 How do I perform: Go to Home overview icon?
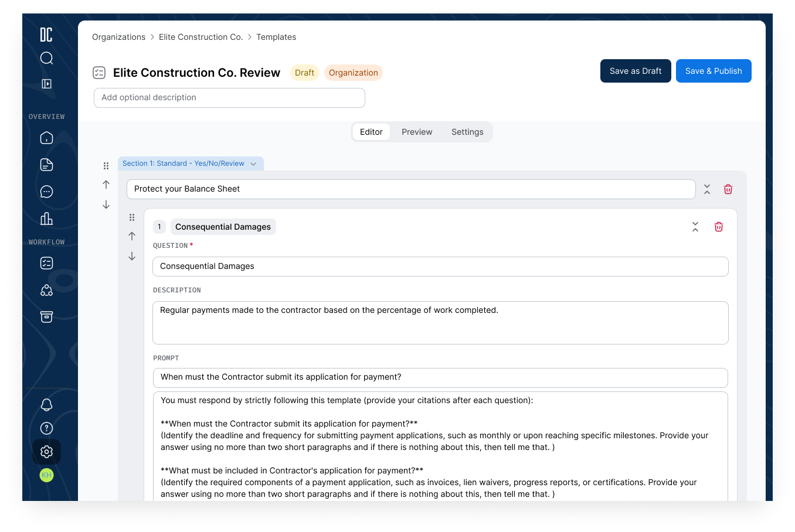[46, 138]
